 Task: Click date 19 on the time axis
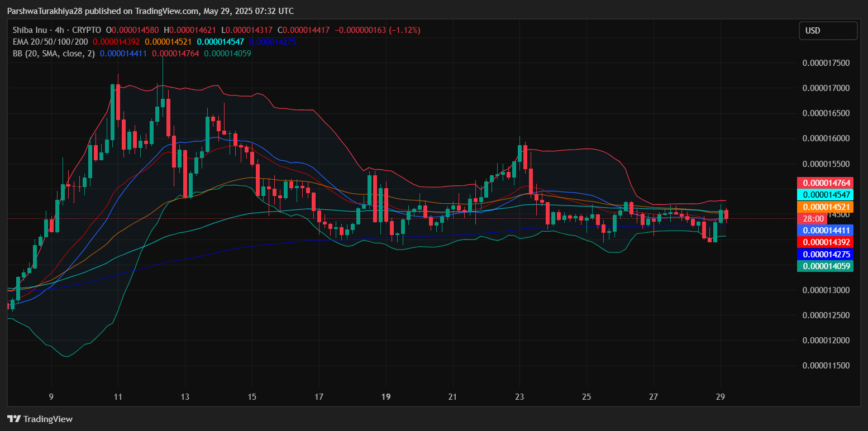pyautogui.click(x=386, y=397)
